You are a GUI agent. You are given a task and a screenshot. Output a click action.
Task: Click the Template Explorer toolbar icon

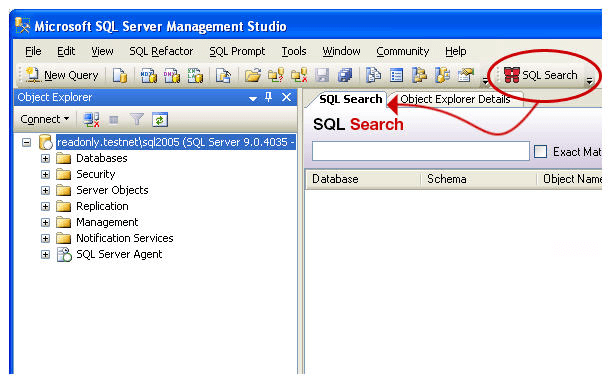pyautogui.click(x=442, y=75)
